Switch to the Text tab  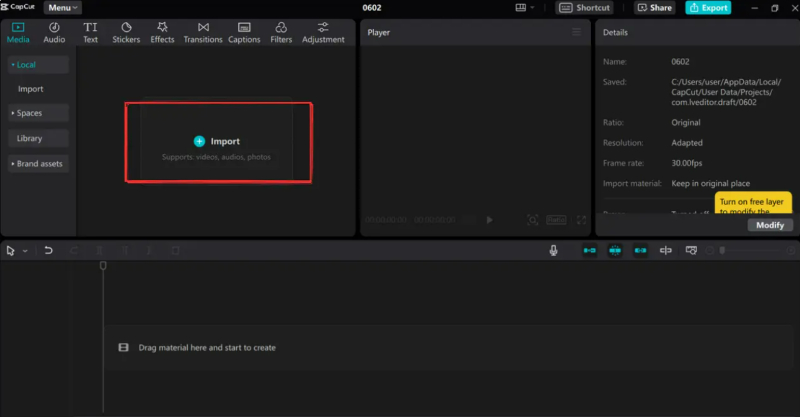(90, 32)
